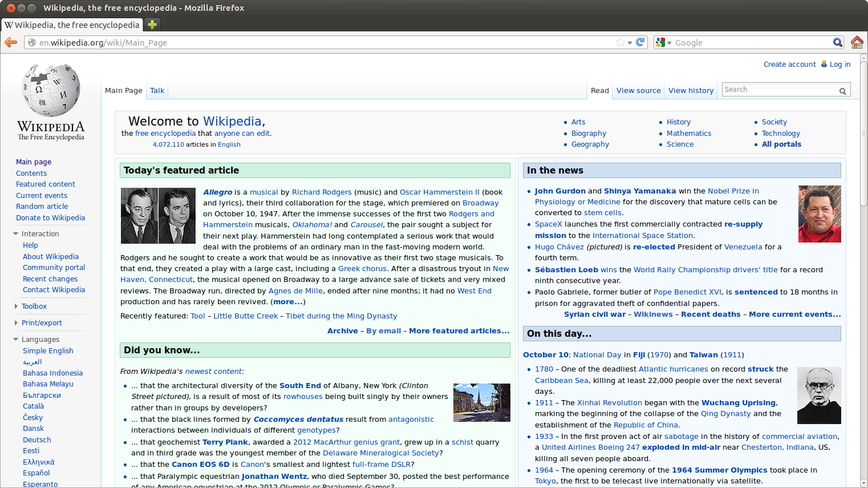Open Random article from the sidebar
The image size is (868, 488).
42,207
